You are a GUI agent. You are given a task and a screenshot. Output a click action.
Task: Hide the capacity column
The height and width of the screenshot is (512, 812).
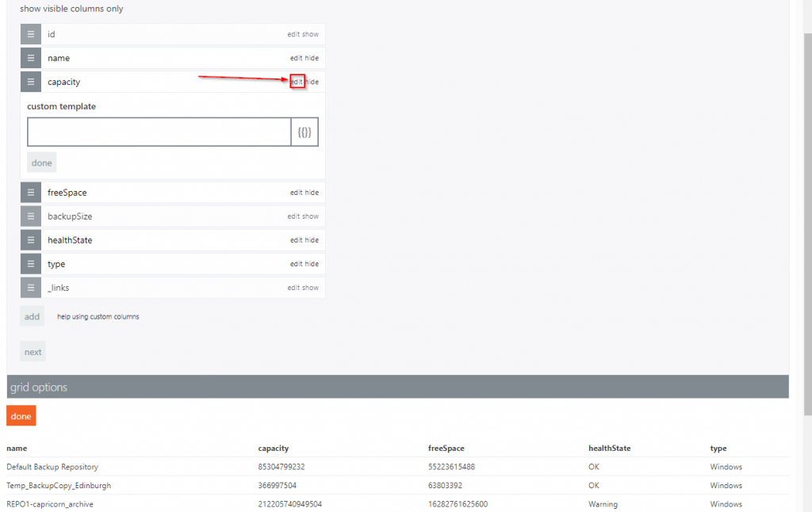click(x=312, y=82)
